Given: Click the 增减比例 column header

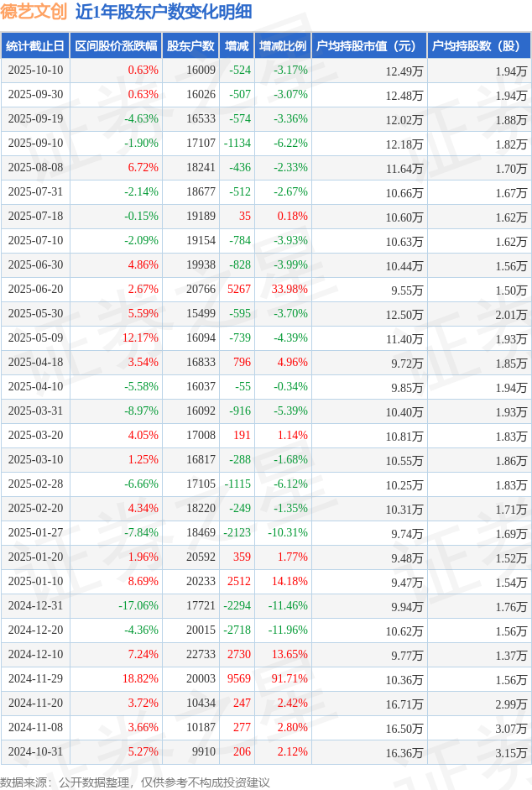Looking at the screenshot, I should [x=283, y=46].
